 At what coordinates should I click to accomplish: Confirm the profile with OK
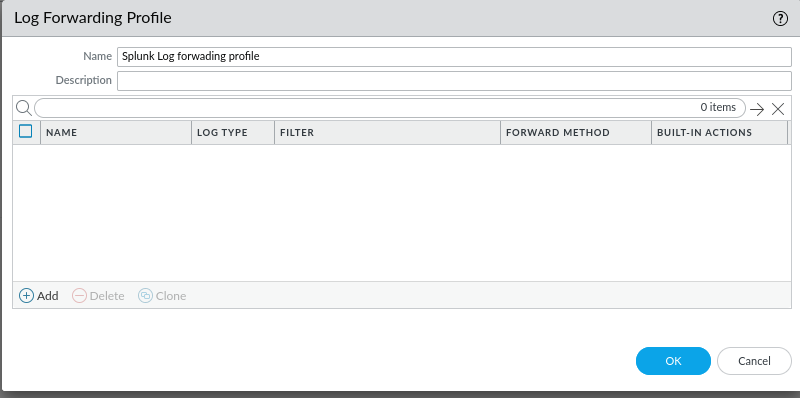673,361
